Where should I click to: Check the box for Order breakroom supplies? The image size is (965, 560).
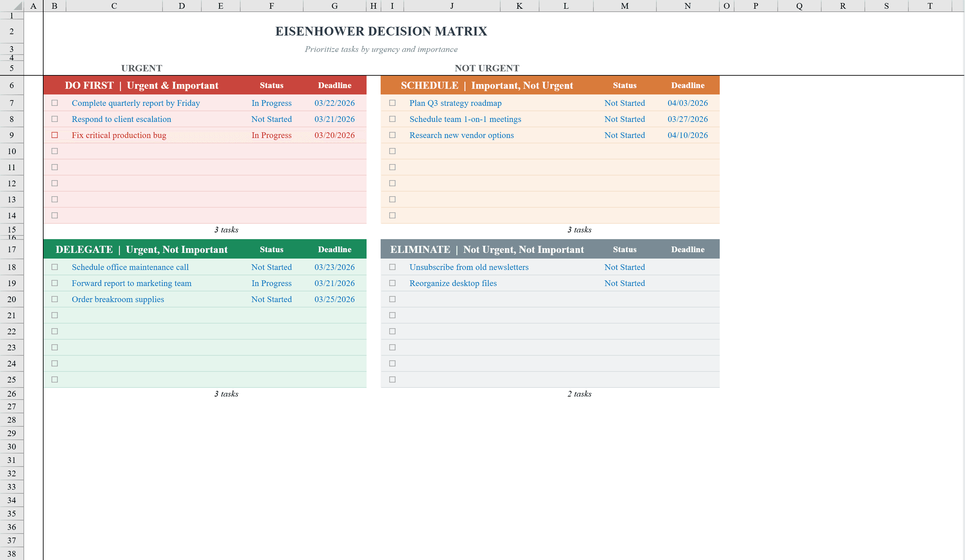point(54,299)
